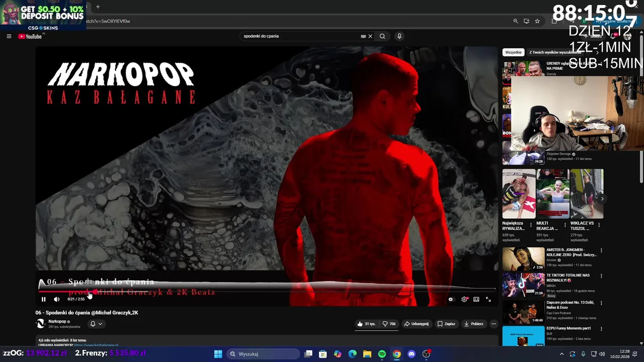644x362 pixels.
Task: Switch the player to theater mode
Action: click(x=476, y=299)
